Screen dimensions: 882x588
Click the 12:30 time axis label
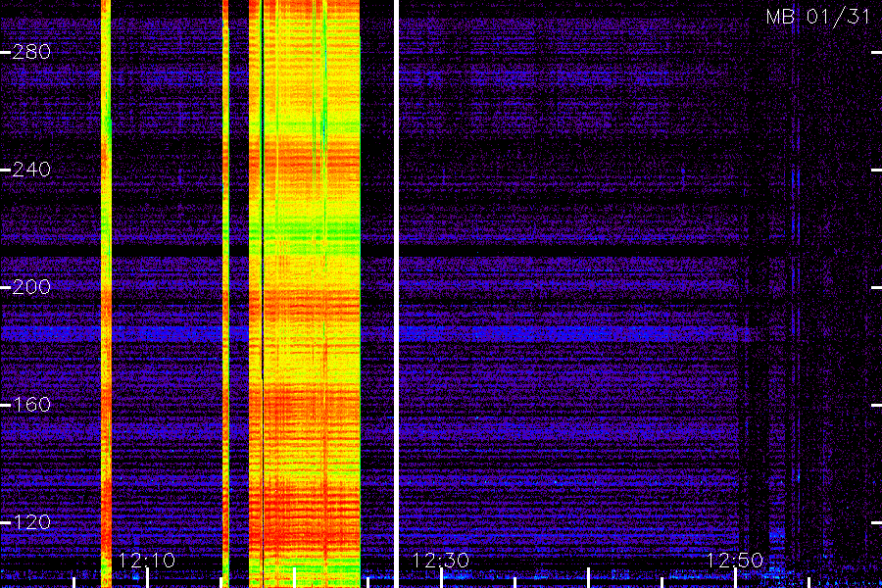(441, 560)
